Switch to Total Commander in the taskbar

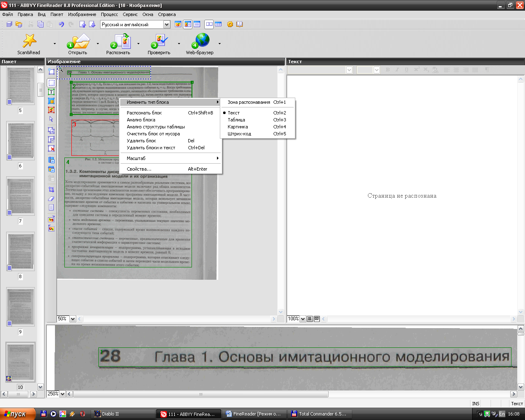click(319, 414)
